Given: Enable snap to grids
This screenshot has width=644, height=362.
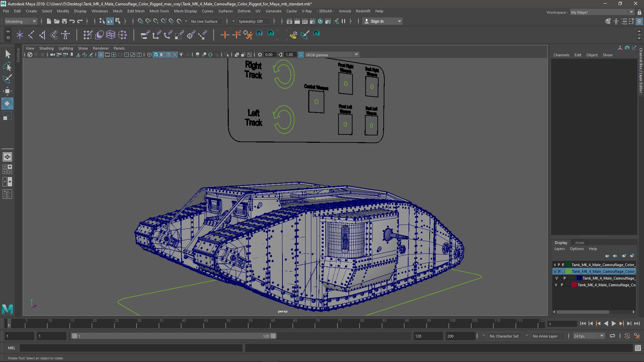Looking at the screenshot, I should tap(141, 21).
